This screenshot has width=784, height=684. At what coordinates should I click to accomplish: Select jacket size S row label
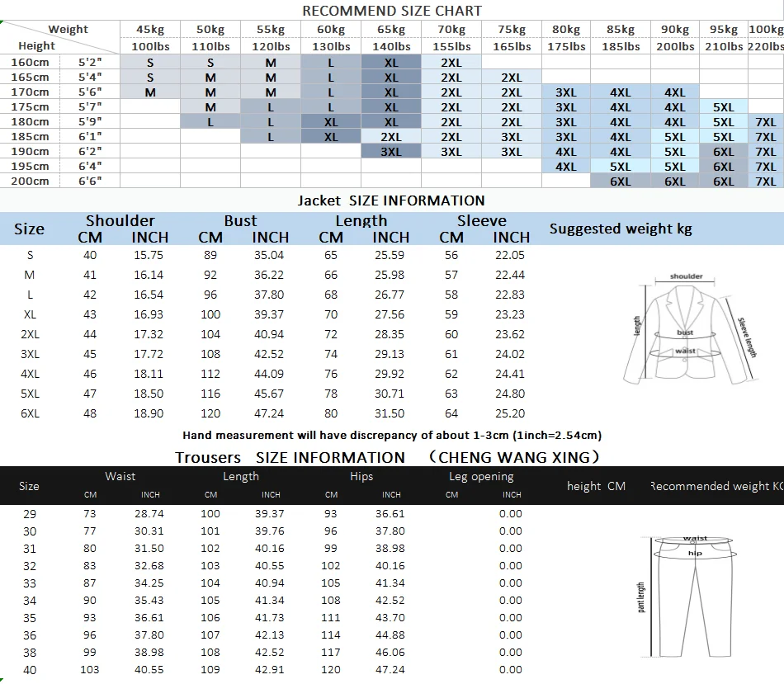click(x=30, y=255)
